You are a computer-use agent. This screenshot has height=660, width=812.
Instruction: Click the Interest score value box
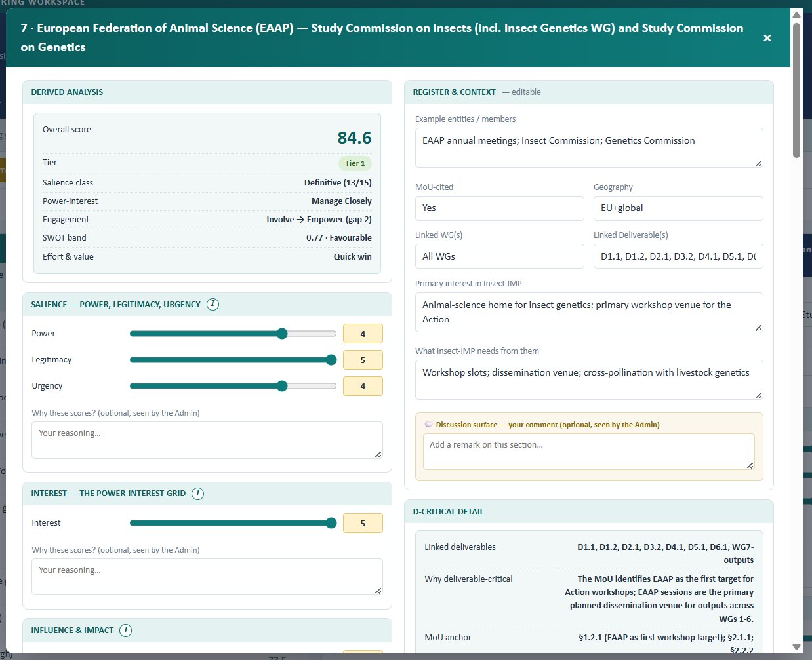[363, 523]
